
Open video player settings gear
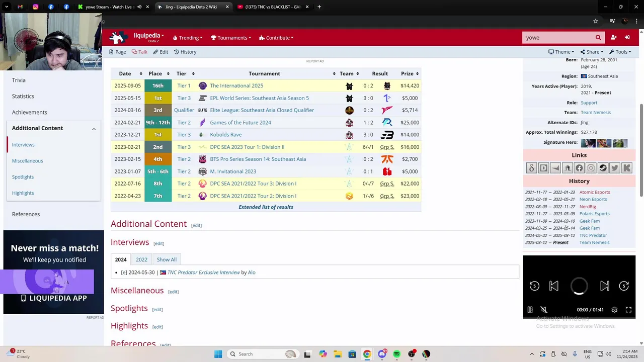point(614,310)
